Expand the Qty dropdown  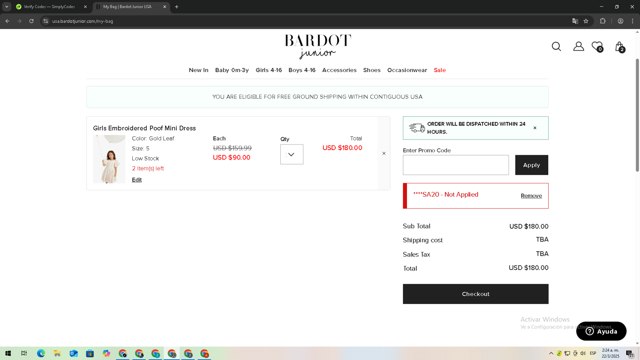pyautogui.click(x=291, y=154)
